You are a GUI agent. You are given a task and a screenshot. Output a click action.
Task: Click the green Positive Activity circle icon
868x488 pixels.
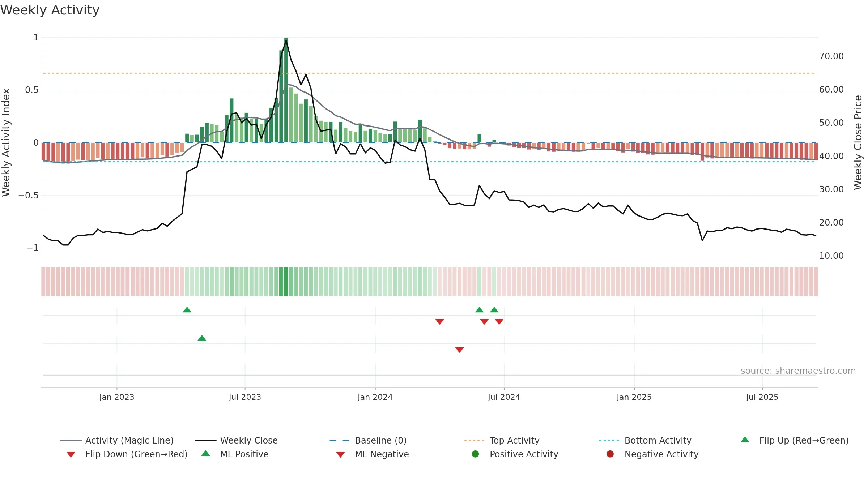(x=475, y=454)
